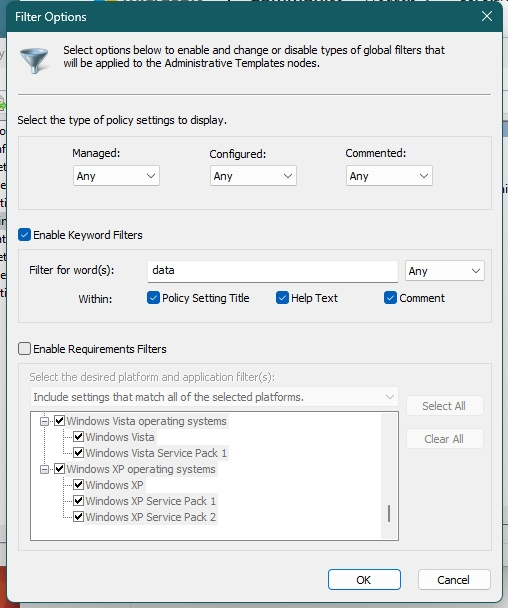Open the keyword match Any dropdown
This screenshot has width=508, height=608.
point(444,271)
